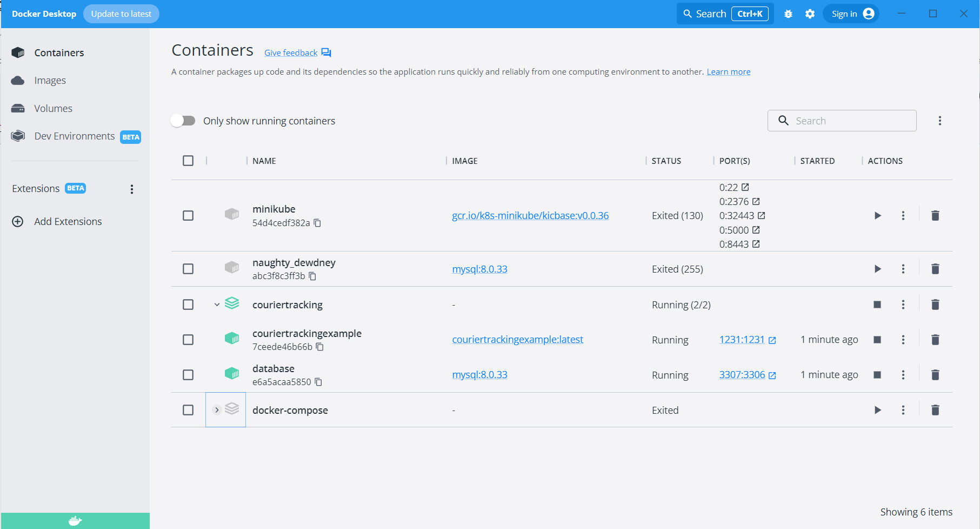This screenshot has height=529, width=980.
Task: Check the database row checkbox
Action: coord(188,375)
